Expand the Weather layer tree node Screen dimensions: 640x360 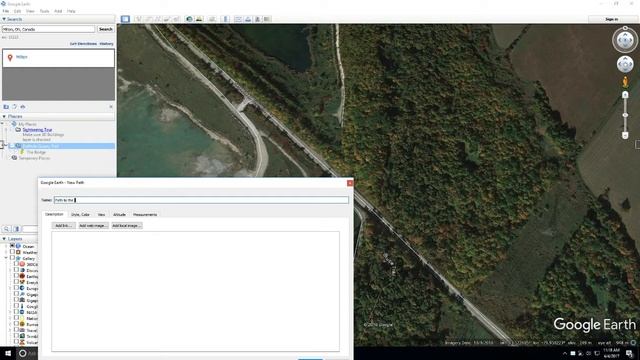(x=6, y=252)
